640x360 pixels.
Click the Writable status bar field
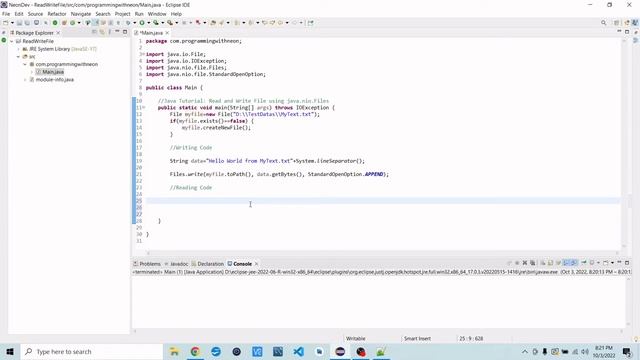pyautogui.click(x=356, y=338)
